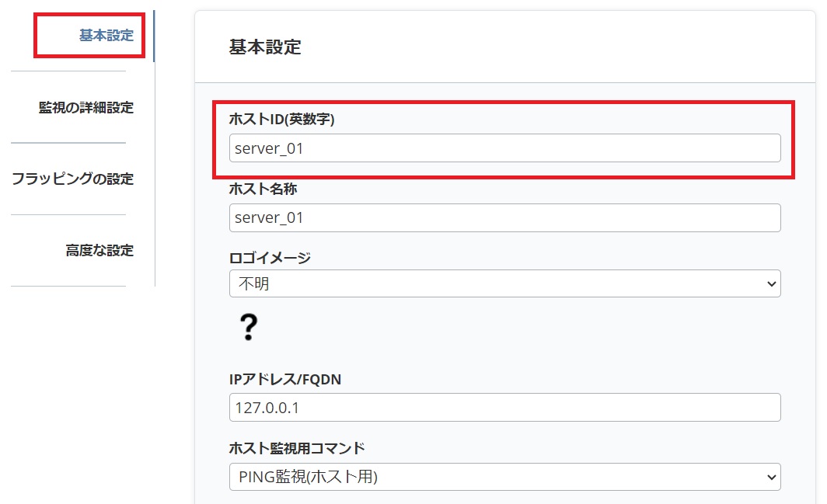Expand the logo image selector via its chevron
The width and height of the screenshot is (827, 504).
point(770,283)
